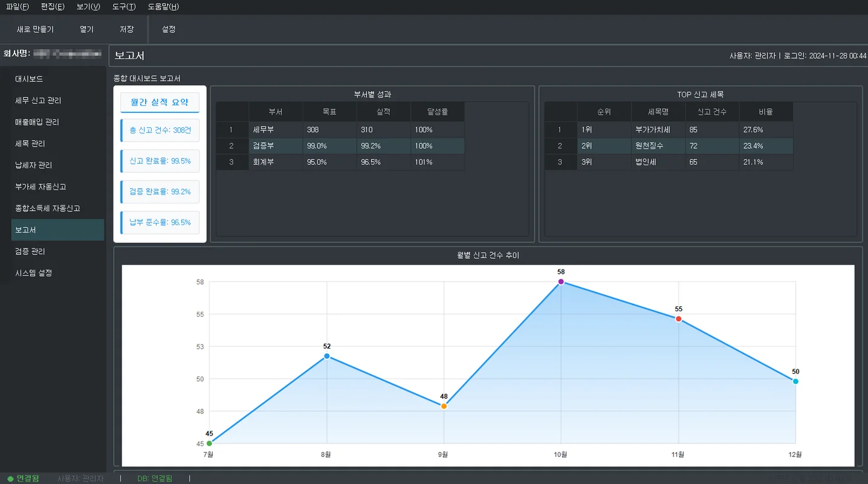Open 부가세 자동신고 sidebar item
868x484 pixels.
point(40,187)
